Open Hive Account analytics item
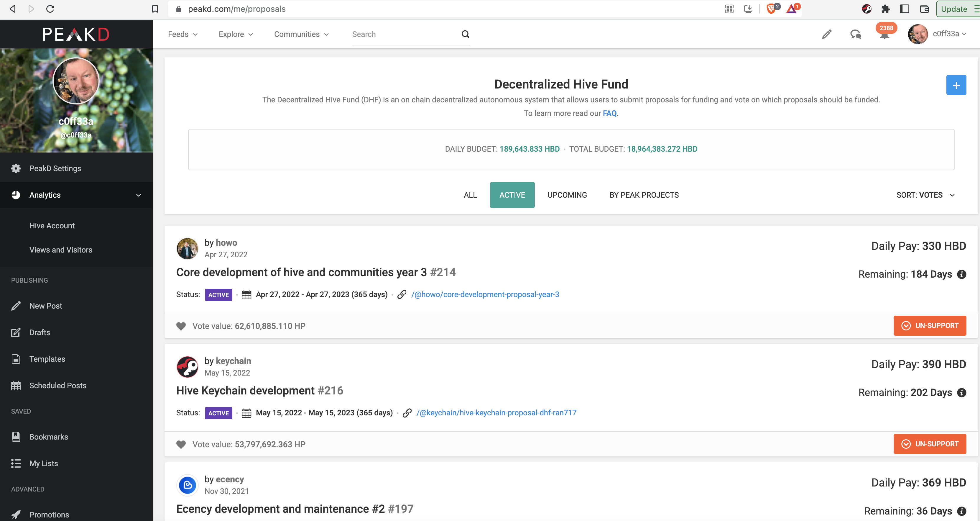 click(x=52, y=226)
